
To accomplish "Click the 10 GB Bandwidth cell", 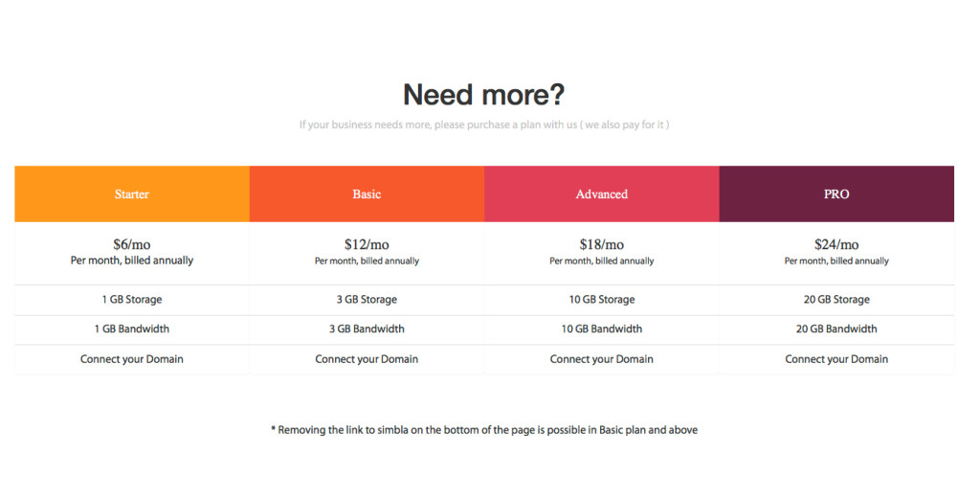I will click(x=602, y=329).
